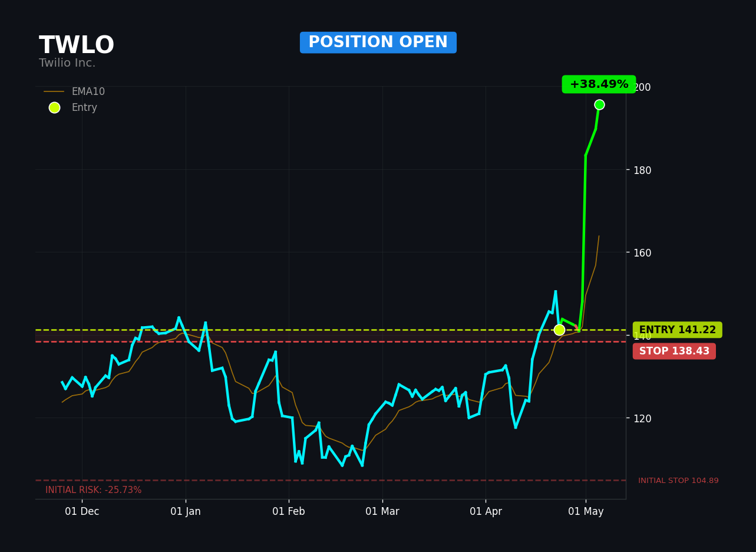Click the 01 Jan date label
This screenshot has height=552, width=756.
pos(186,511)
